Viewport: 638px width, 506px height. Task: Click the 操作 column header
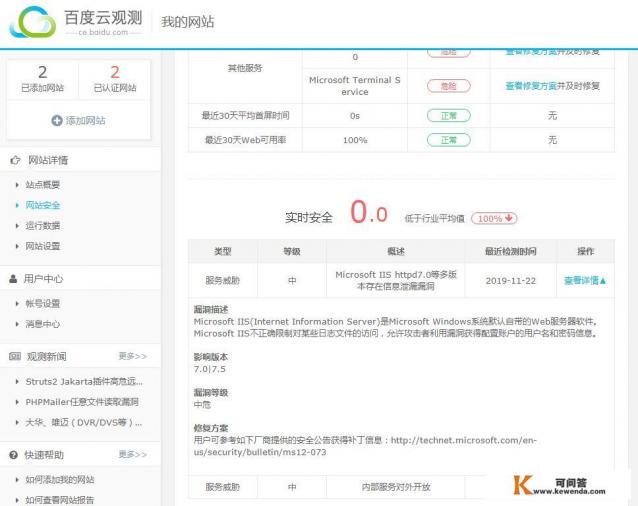pyautogui.click(x=586, y=251)
